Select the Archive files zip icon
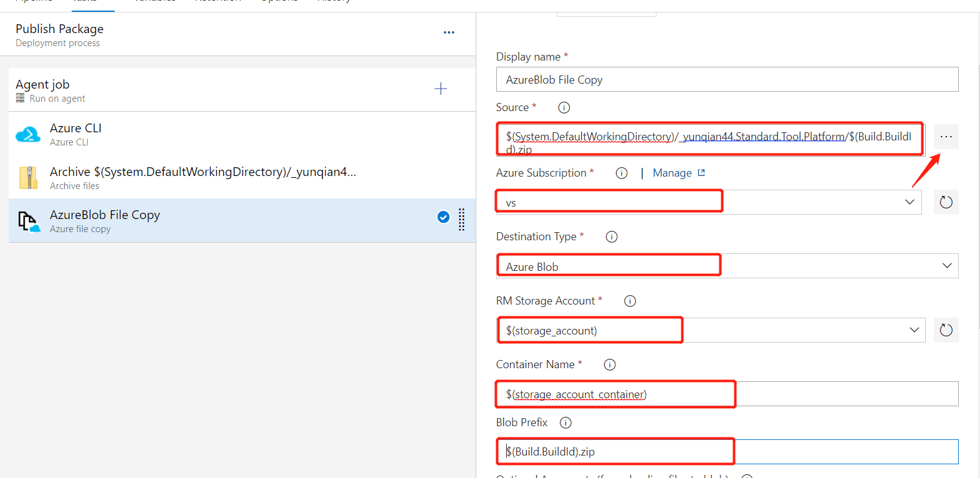980x478 pixels. point(28,178)
